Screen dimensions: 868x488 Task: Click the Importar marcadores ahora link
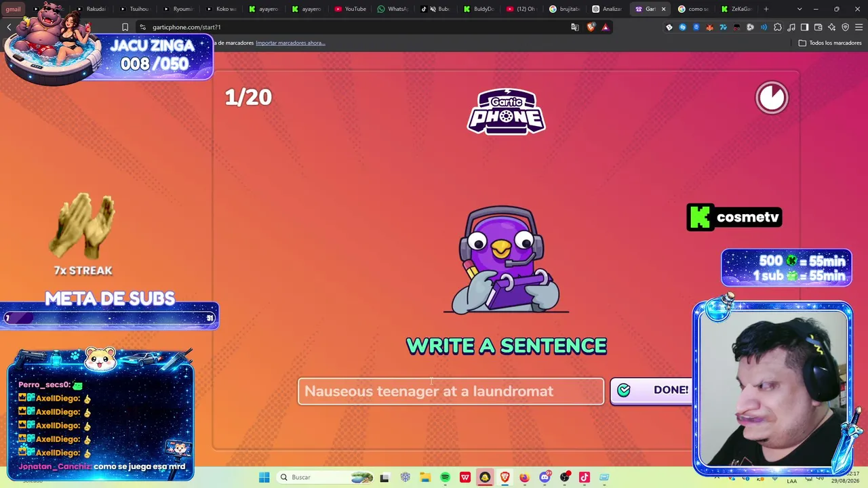pyautogui.click(x=290, y=43)
